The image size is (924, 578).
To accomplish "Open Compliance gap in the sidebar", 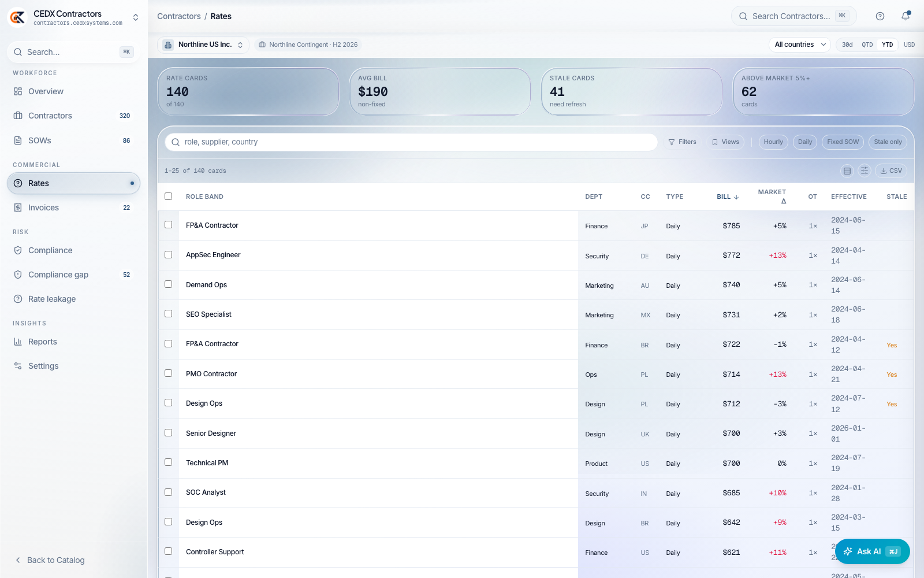I will click(x=73, y=275).
